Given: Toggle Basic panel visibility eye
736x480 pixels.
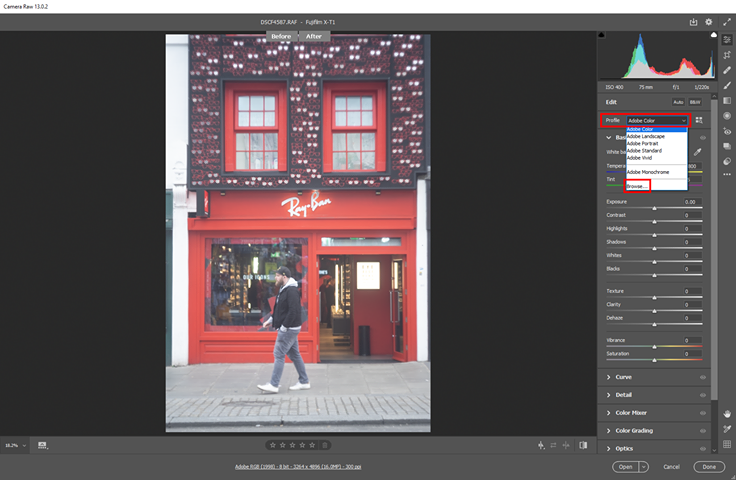Looking at the screenshot, I should coord(703,137).
